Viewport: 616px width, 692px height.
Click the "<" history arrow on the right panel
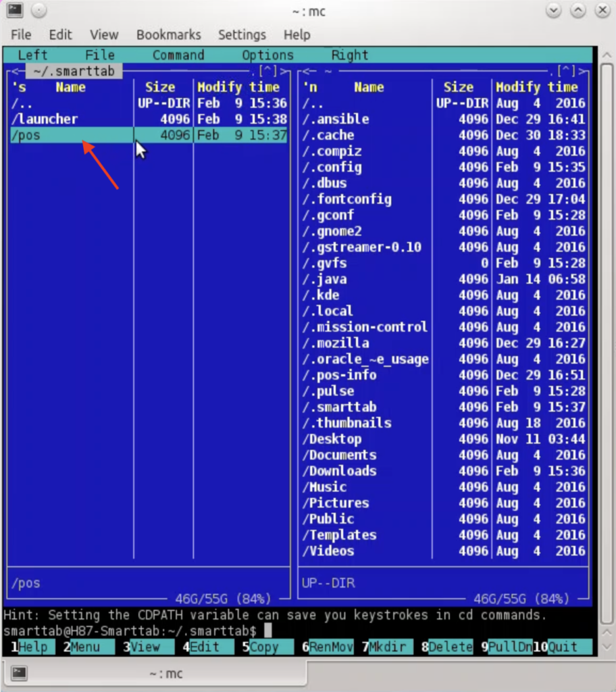305,71
